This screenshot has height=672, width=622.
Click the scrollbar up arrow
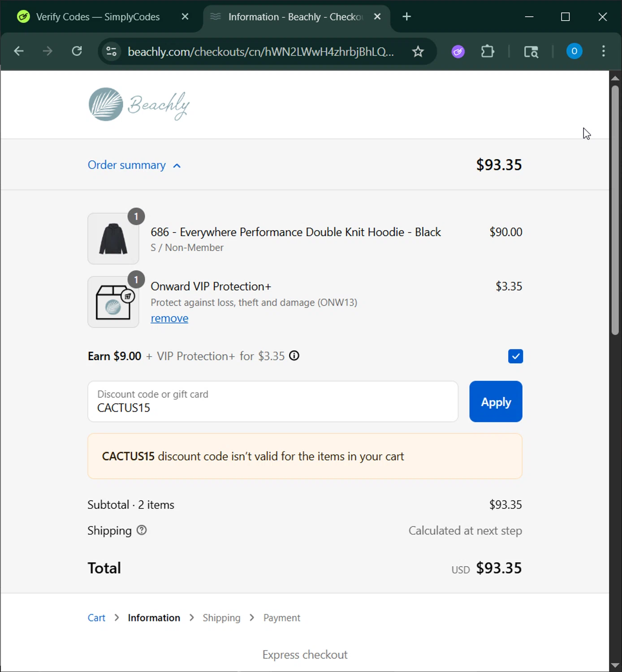coord(615,78)
